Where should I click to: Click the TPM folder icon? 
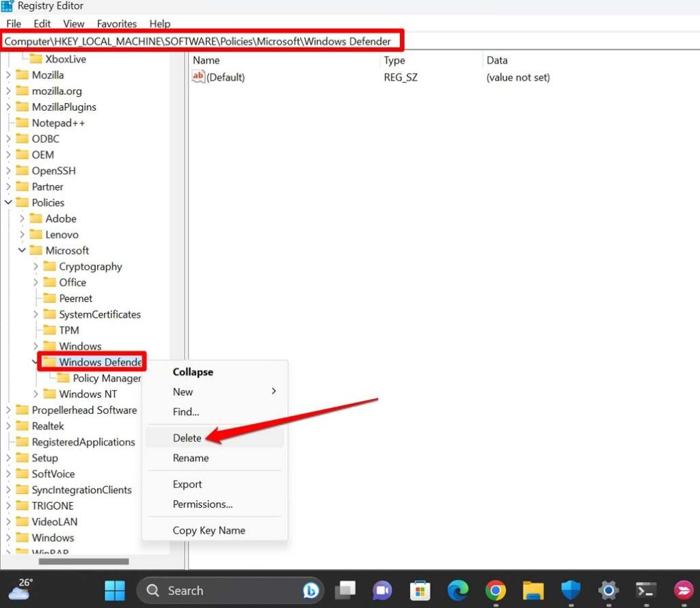click(49, 330)
